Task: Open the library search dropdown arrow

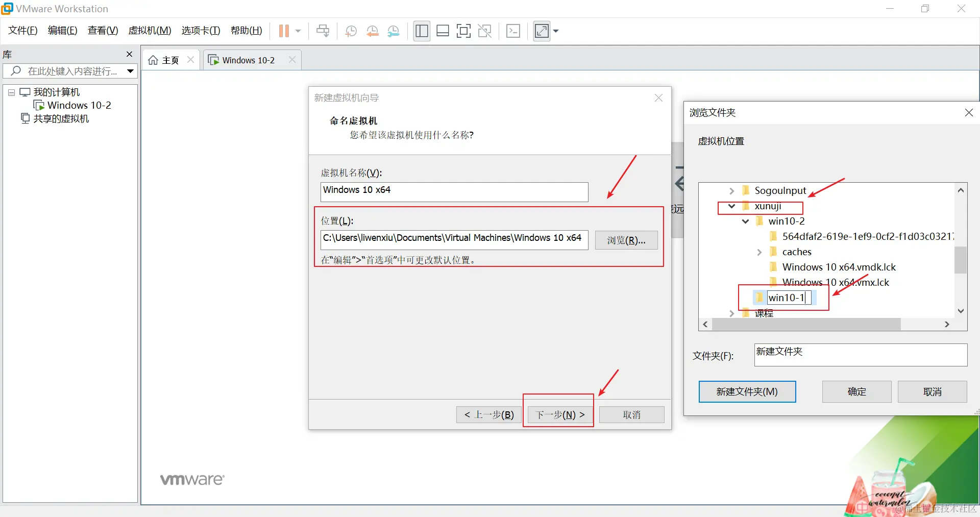Action: pyautogui.click(x=131, y=71)
